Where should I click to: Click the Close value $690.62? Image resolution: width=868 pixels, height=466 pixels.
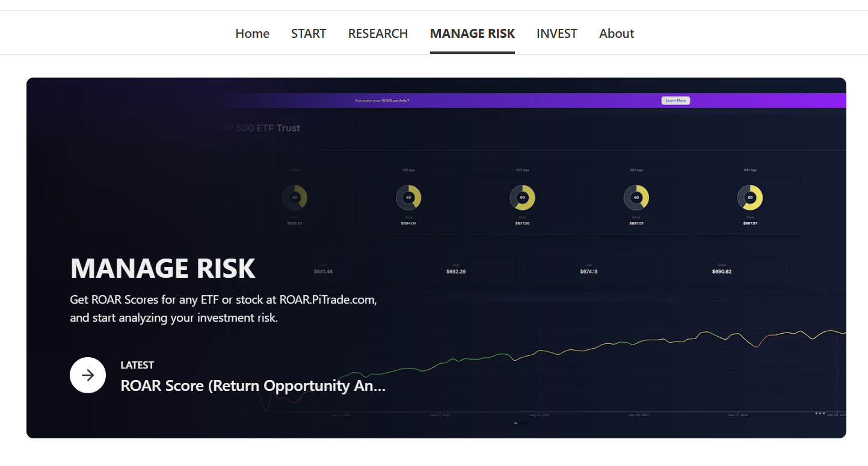pyautogui.click(x=722, y=272)
